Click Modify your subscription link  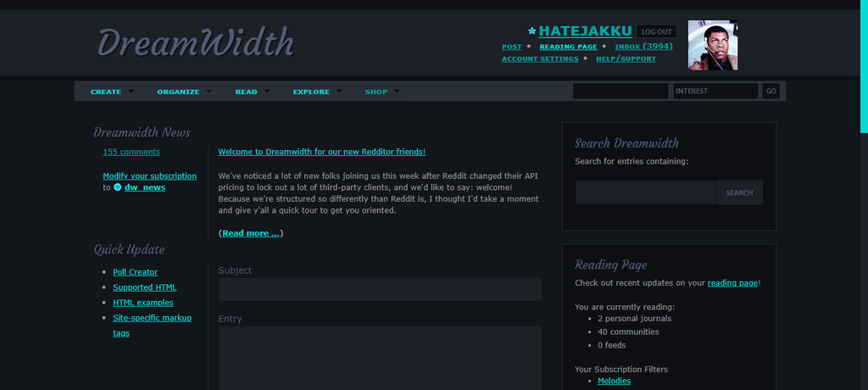pyautogui.click(x=149, y=176)
